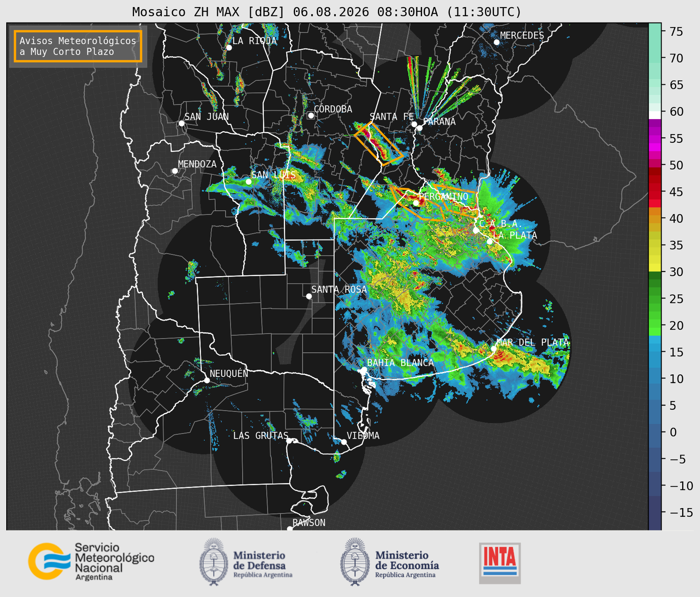Click the Neuquén city marker dot
This screenshot has width=700, height=597.
[207, 380]
